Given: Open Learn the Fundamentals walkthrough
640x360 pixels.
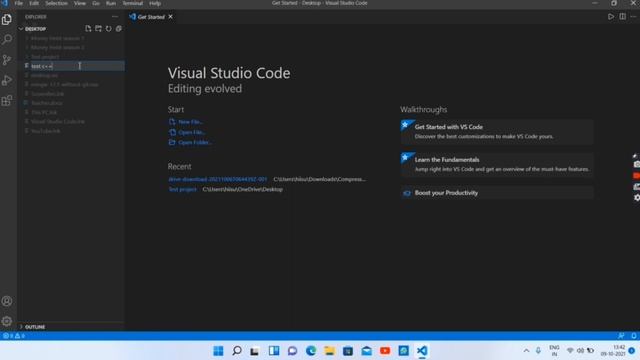Looking at the screenshot, I should click(x=497, y=164).
